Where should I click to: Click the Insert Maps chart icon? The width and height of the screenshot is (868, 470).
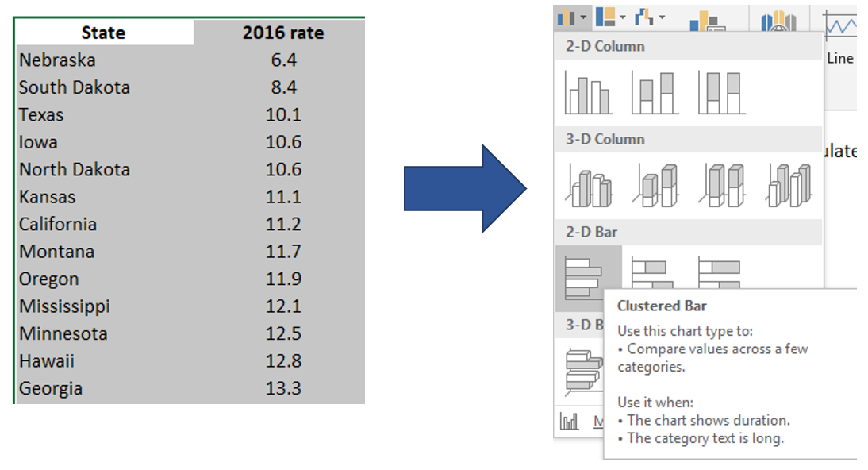point(780,20)
